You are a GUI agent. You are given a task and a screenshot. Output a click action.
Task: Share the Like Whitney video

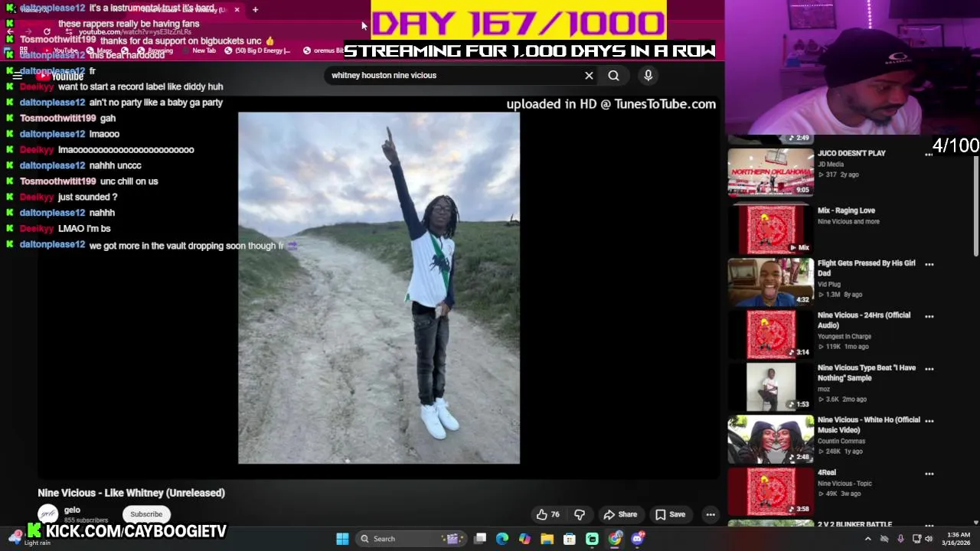tap(620, 514)
